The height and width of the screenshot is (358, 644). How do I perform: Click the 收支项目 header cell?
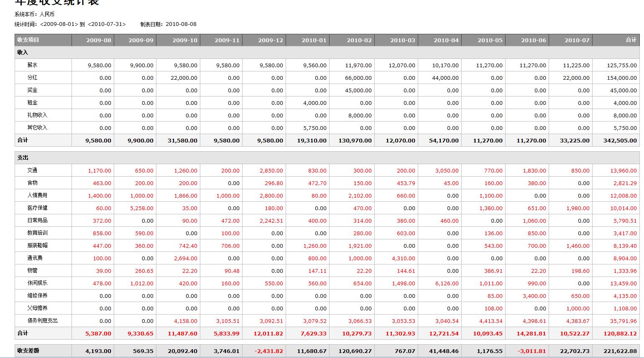pyautogui.click(x=28, y=40)
